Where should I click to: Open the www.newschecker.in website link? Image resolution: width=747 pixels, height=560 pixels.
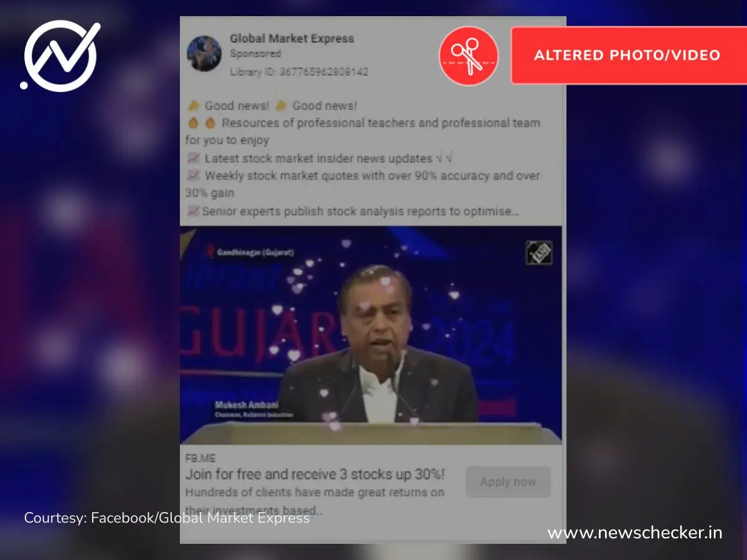(635, 533)
